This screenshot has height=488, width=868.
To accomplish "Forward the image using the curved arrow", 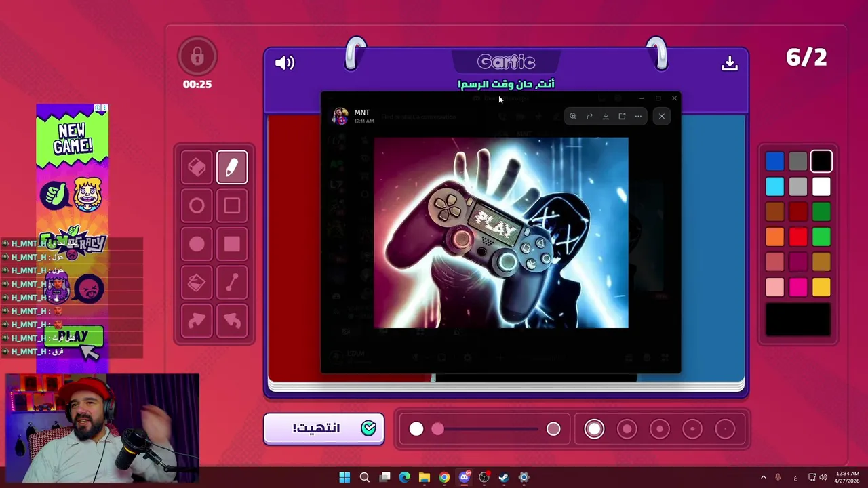I will [589, 117].
